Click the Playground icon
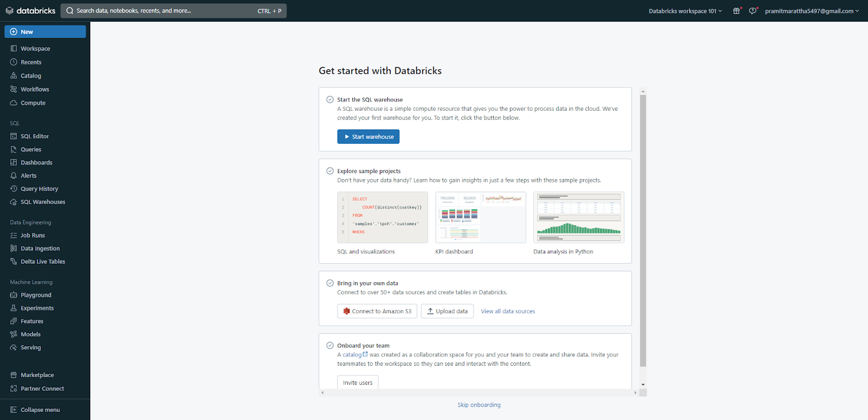The width and height of the screenshot is (868, 420). [x=14, y=295]
